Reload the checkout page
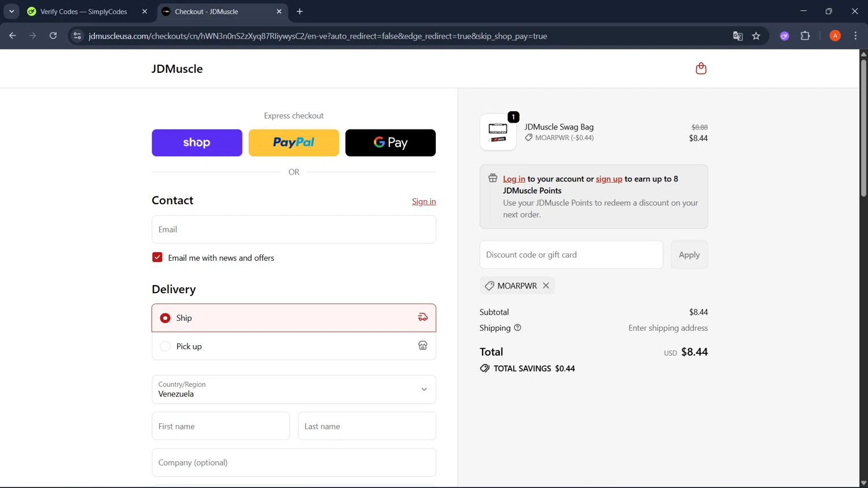Viewport: 868px width, 488px height. pyautogui.click(x=53, y=36)
